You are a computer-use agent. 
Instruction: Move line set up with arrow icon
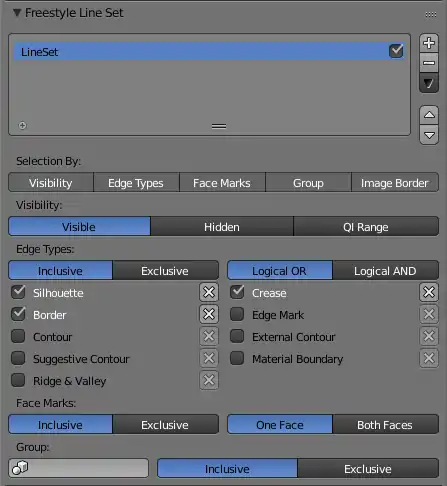[x=429, y=115]
